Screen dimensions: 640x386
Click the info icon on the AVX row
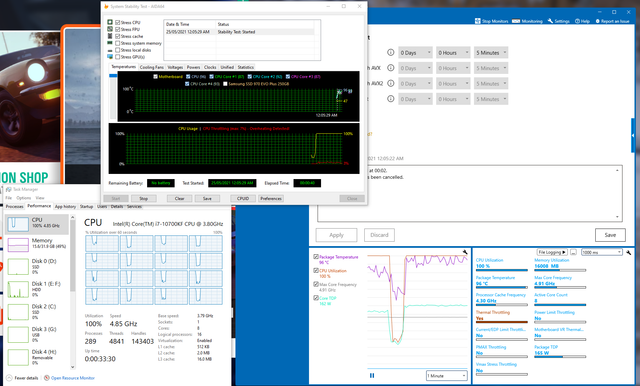click(391, 68)
